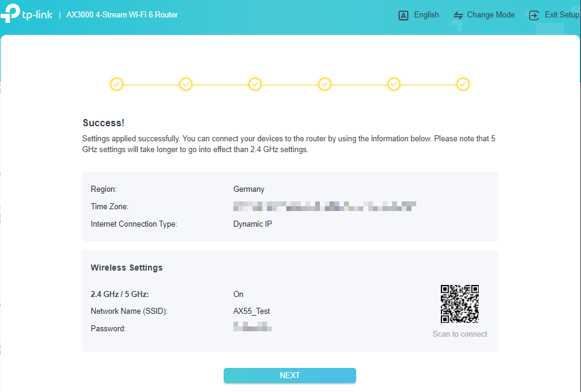Click the Scan to connect label
The image size is (581, 392).
pos(460,334)
